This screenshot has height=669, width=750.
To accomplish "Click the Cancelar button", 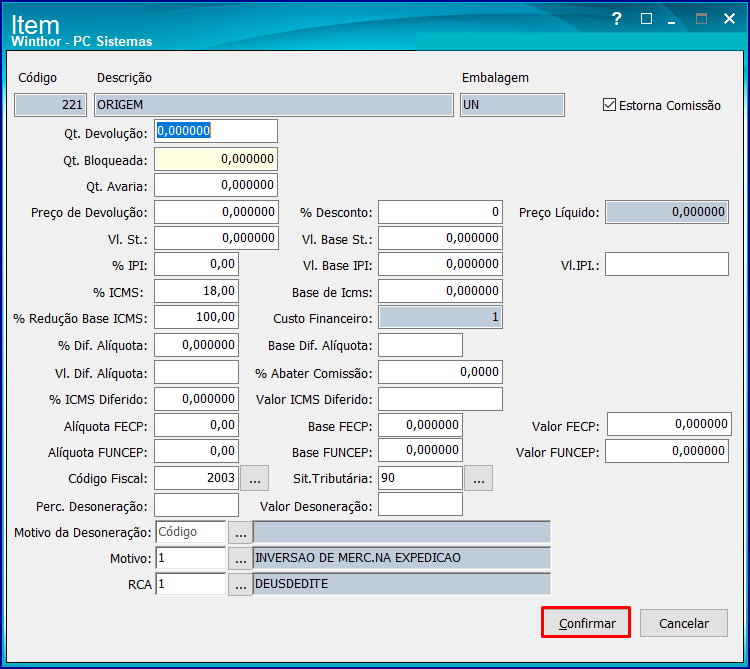I will pos(684,623).
